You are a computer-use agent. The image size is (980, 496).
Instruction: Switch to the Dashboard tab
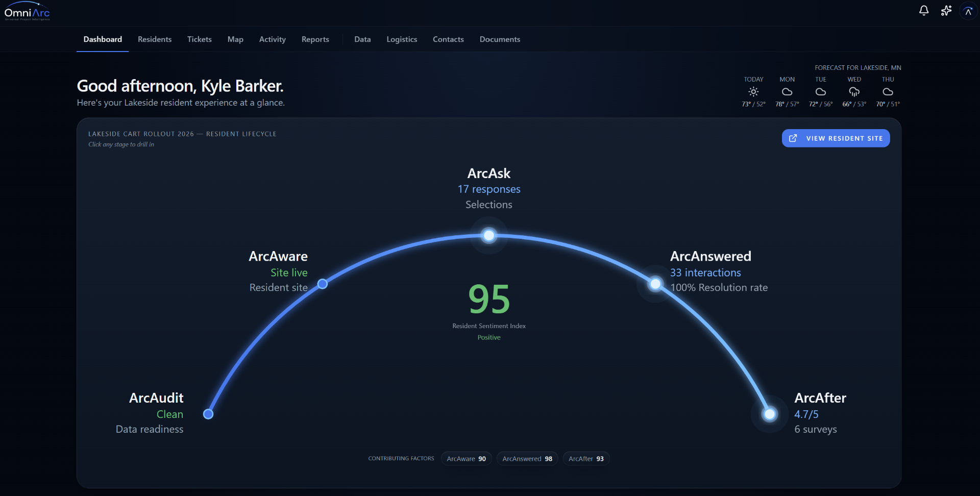[103, 39]
